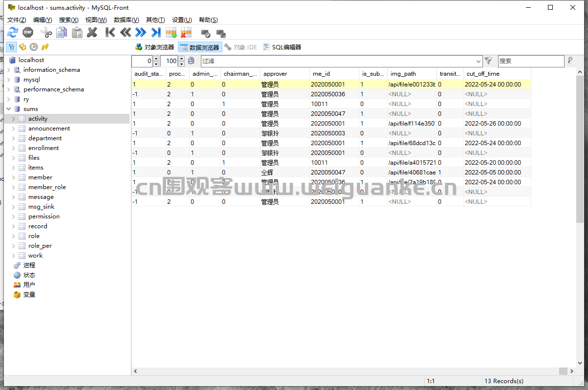Click the insert record icon

pyautogui.click(x=171, y=33)
